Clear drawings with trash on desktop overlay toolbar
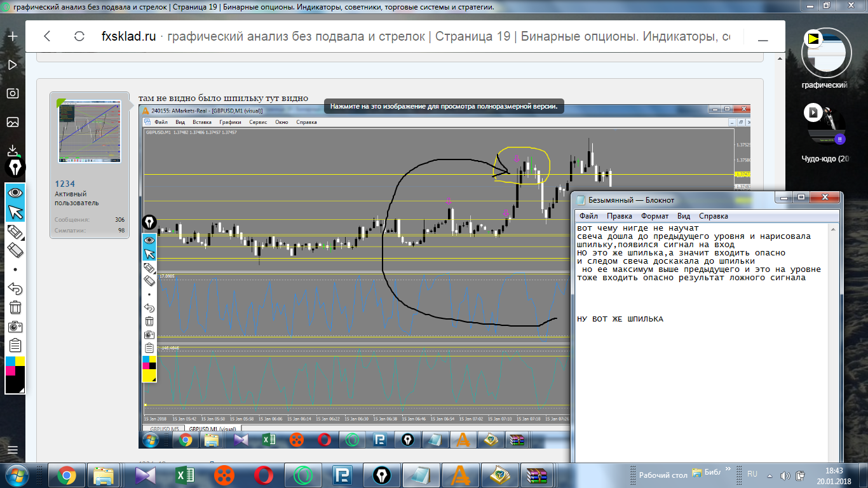The image size is (868, 488). 15,308
